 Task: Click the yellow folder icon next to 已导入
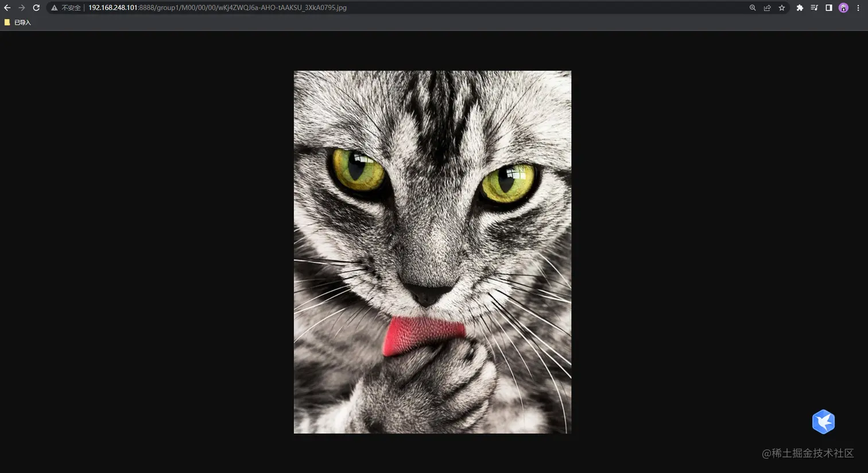click(x=7, y=22)
